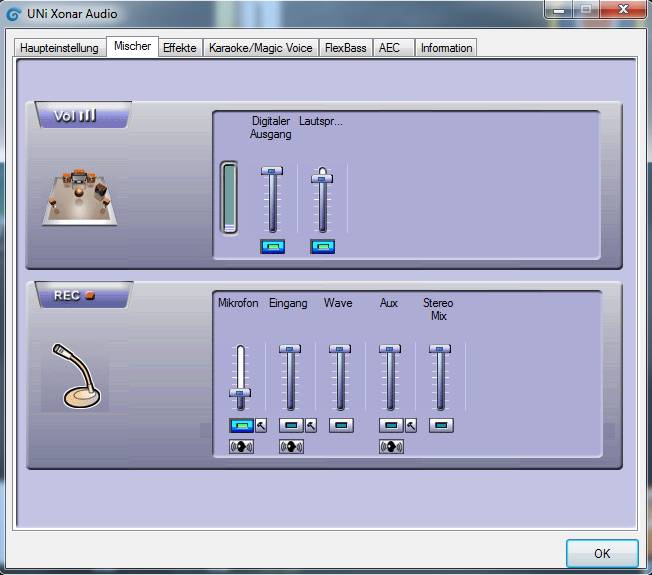The height and width of the screenshot is (575, 652).
Task: Click the Wave recording slider handle
Action: 340,349
